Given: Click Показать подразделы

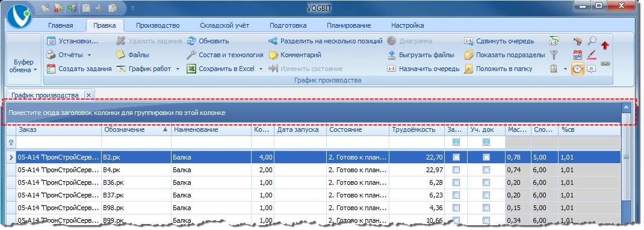Looking at the screenshot, I should coord(504,55).
